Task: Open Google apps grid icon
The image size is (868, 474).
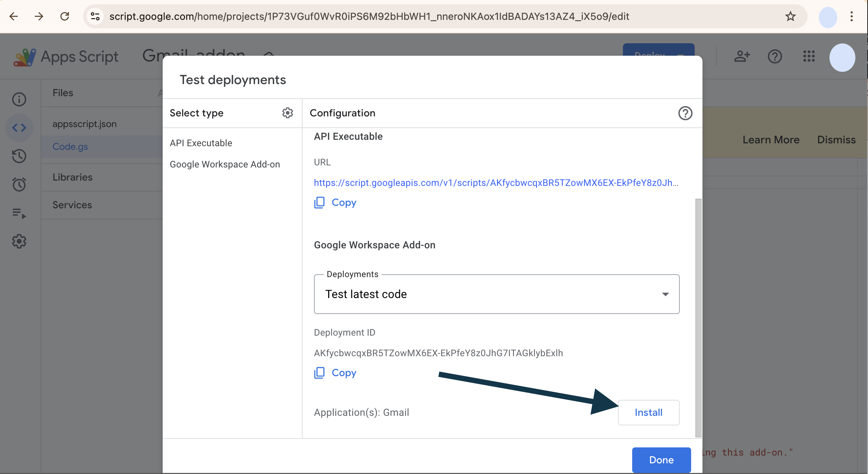Action: point(809,56)
